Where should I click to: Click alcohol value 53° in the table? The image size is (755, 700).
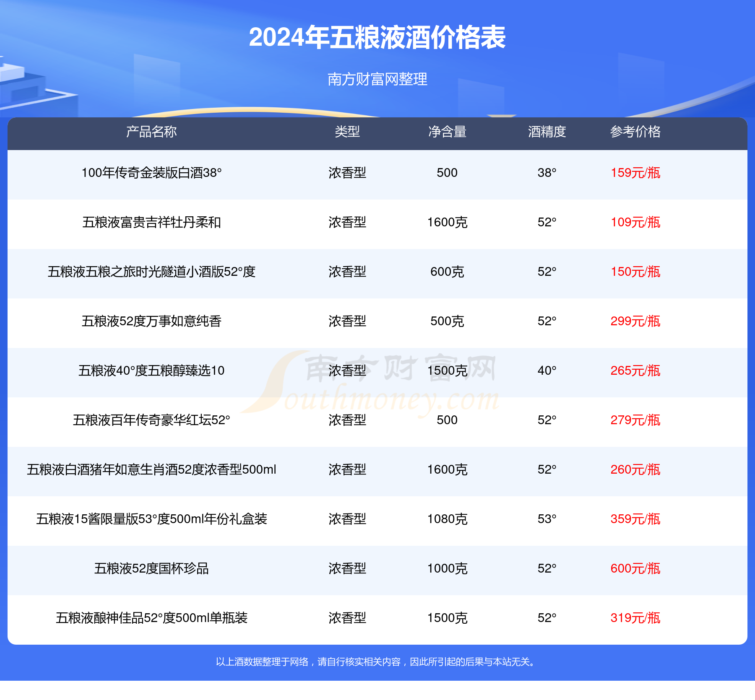pyautogui.click(x=547, y=519)
